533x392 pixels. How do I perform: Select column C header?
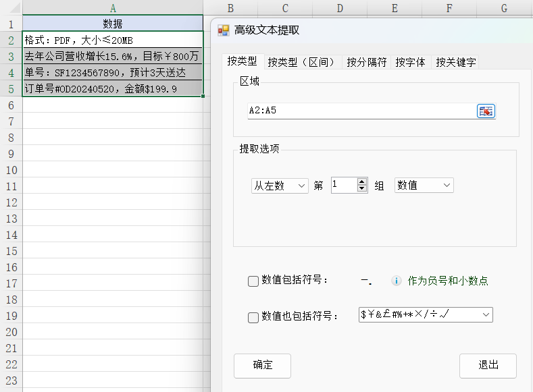285,8
